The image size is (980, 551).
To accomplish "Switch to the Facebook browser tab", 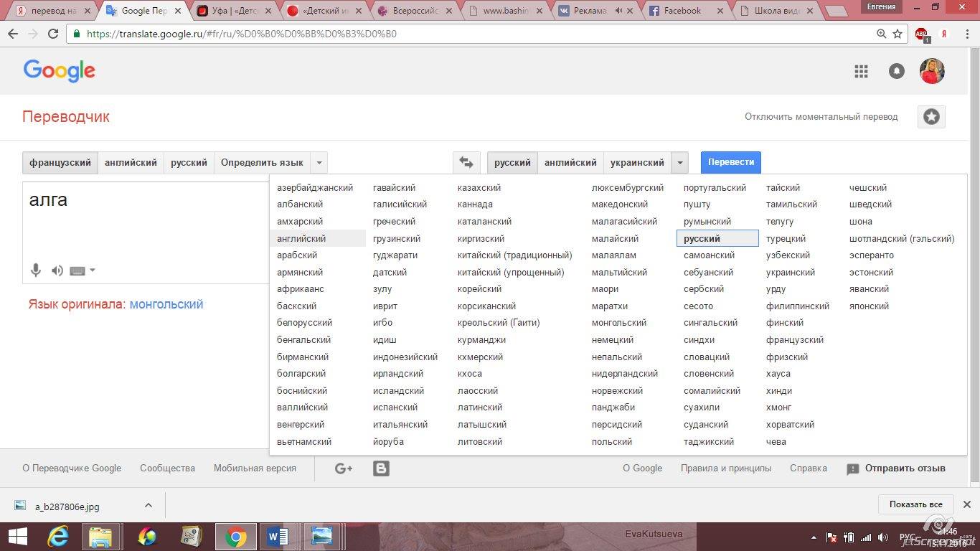I will [682, 11].
